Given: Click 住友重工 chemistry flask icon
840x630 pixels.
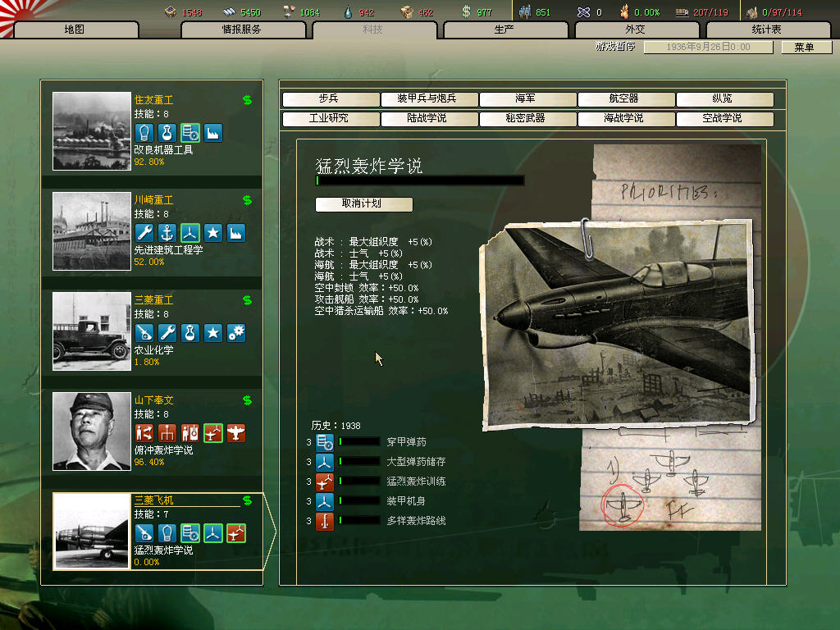Looking at the screenshot, I should tap(167, 133).
